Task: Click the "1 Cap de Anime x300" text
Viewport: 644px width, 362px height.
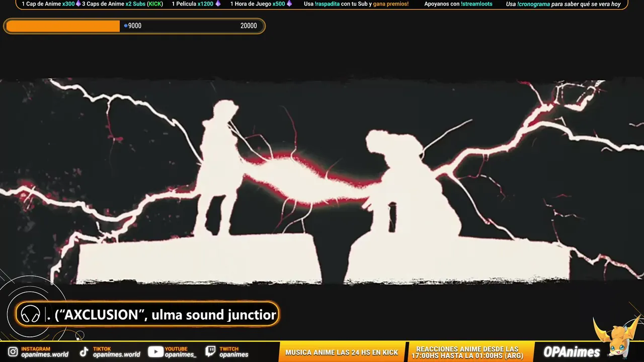Action: [48, 4]
